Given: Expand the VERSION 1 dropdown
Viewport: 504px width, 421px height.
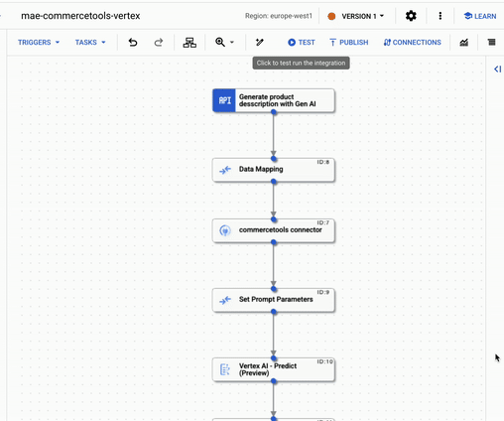Looking at the screenshot, I should [x=363, y=16].
